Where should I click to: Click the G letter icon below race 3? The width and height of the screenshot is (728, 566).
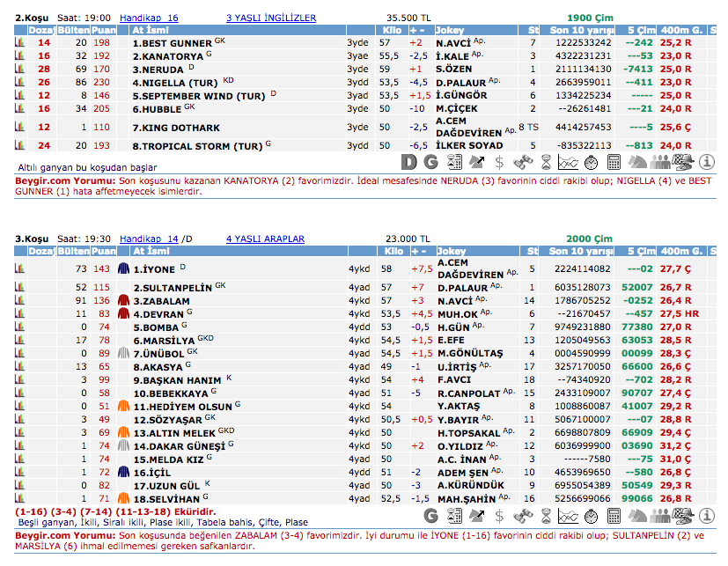tap(431, 515)
